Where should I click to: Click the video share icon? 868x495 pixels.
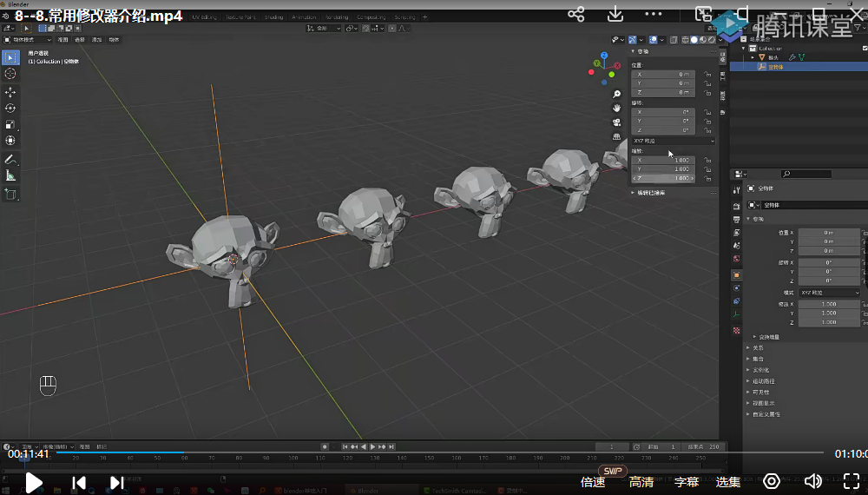point(576,15)
